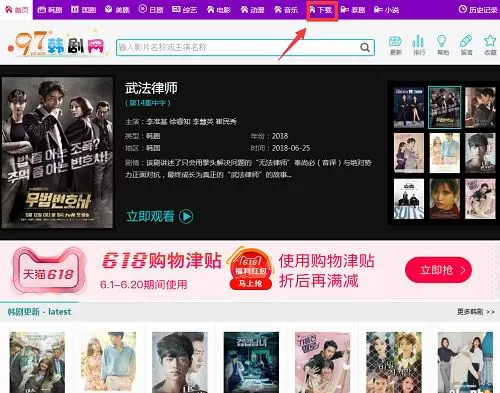Open the dark teal hospital drama poster in latest row
The height and width of the screenshot is (393, 500).
click(x=251, y=362)
